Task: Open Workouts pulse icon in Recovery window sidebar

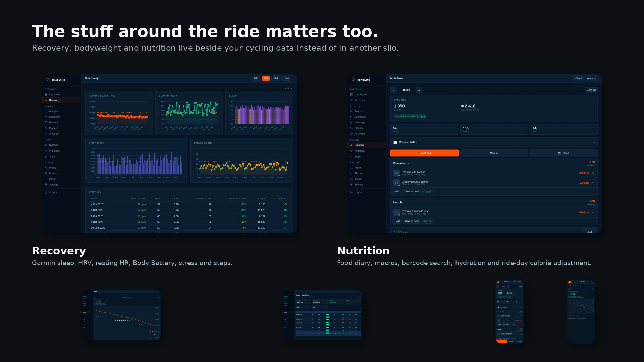Action: [x=46, y=151]
